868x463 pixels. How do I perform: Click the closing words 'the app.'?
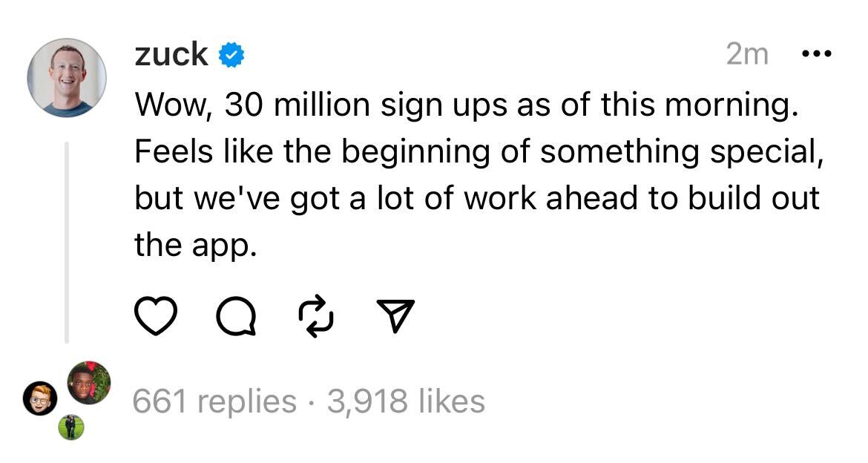(x=196, y=246)
